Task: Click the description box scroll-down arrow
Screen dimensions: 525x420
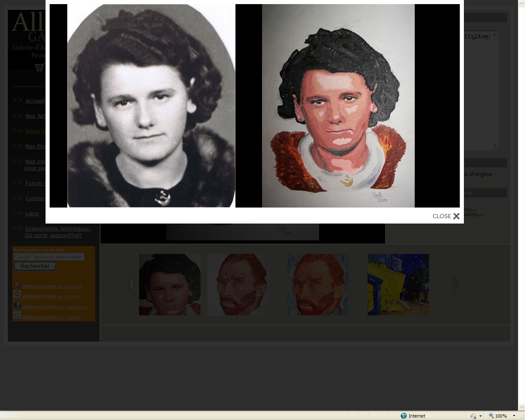Action: [495, 146]
